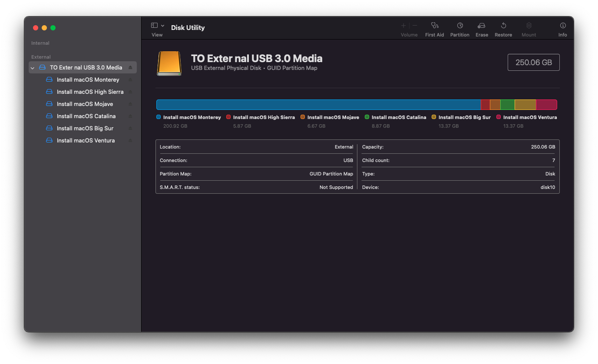
Task: Eject the Install macOS Big Sur volume
Action: point(130,128)
